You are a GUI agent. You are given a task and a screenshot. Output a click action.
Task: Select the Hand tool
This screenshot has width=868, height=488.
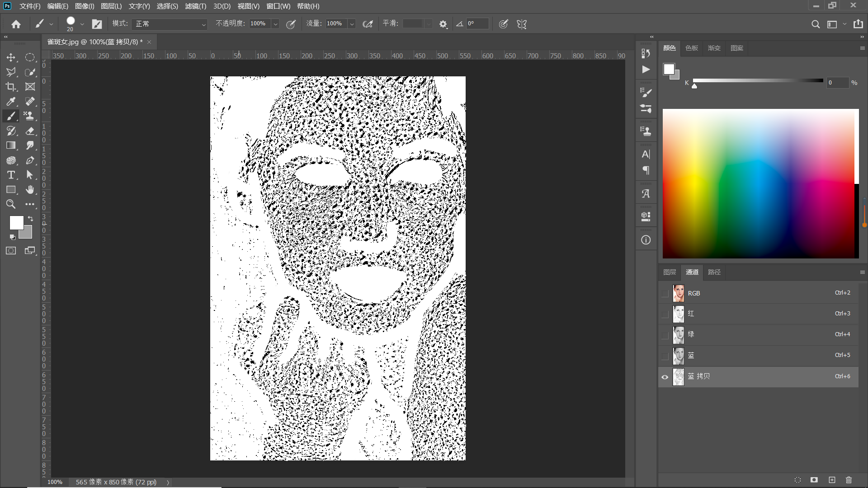[x=30, y=190]
